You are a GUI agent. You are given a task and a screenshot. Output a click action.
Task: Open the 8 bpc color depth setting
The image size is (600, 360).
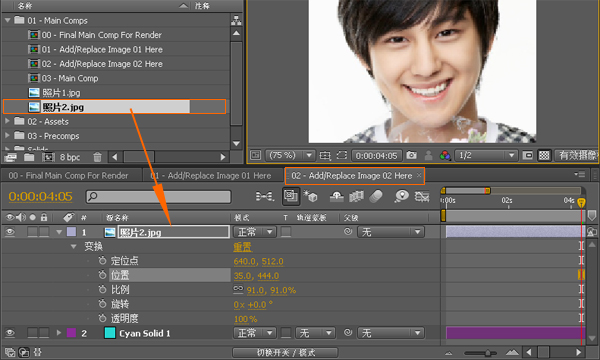click(x=70, y=157)
